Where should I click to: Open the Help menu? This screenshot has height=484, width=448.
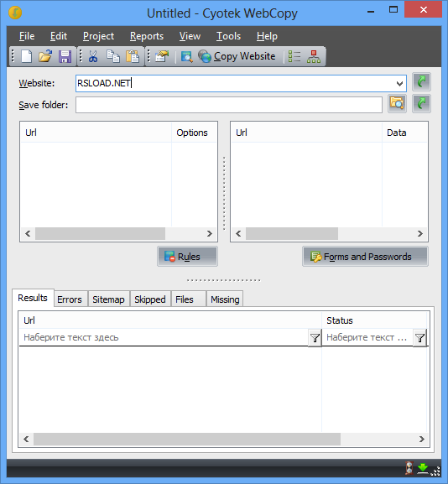pyautogui.click(x=267, y=36)
